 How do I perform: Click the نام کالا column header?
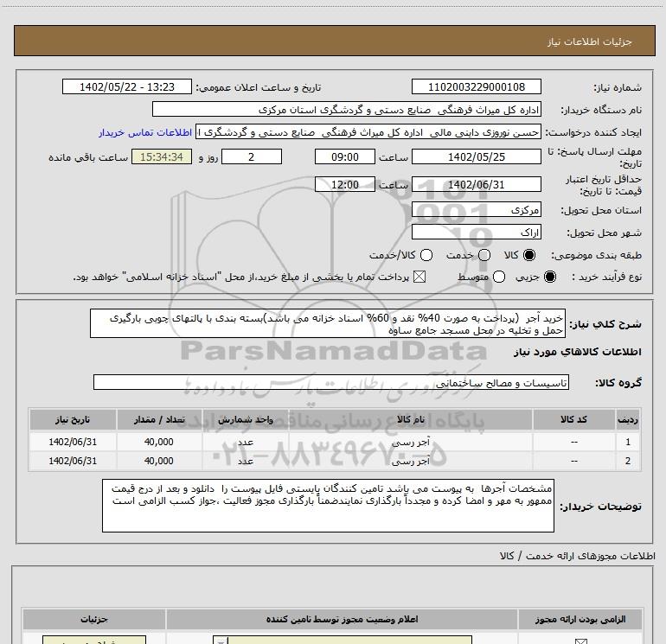(410, 419)
